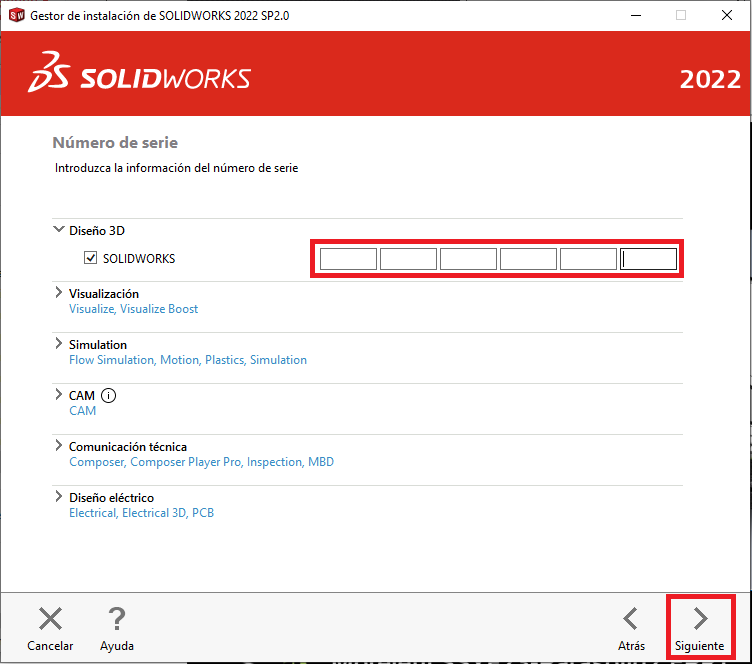Click the Simulation heading text
This screenshot has width=752, height=664.
coord(98,345)
